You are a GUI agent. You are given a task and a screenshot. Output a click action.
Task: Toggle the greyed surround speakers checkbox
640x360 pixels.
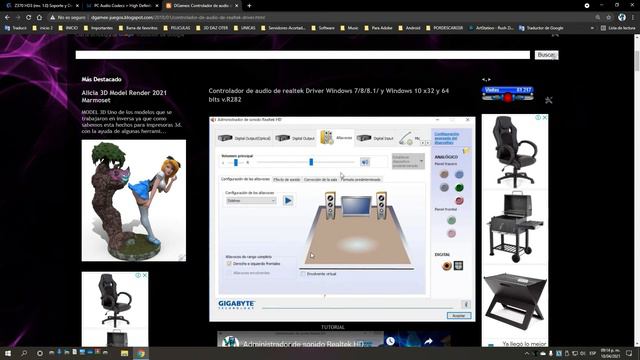[229, 273]
